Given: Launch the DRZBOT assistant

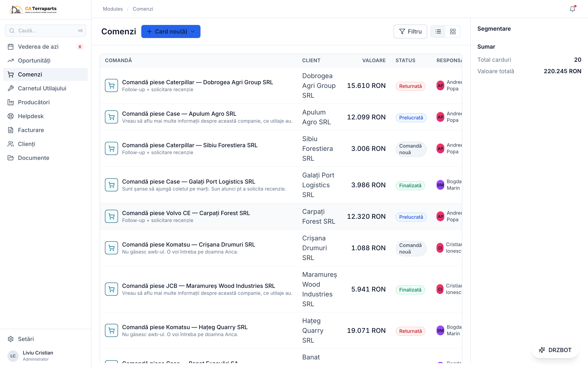Looking at the screenshot, I should point(555,350).
